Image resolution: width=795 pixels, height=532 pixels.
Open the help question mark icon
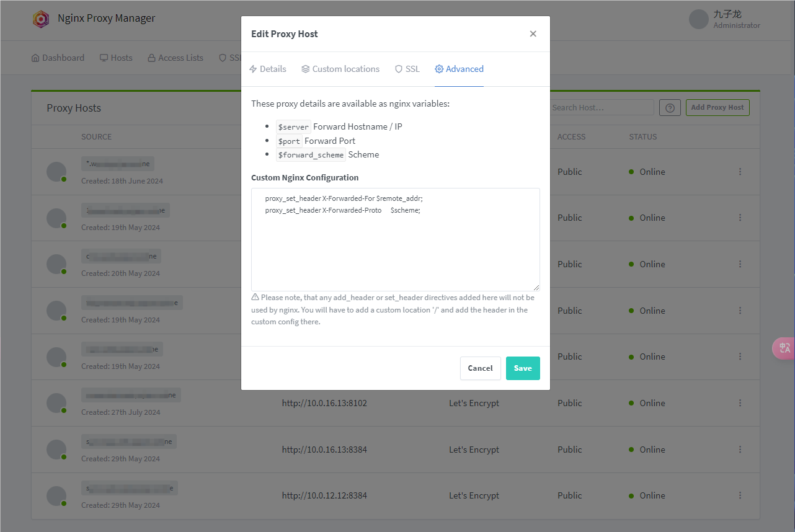(x=670, y=108)
